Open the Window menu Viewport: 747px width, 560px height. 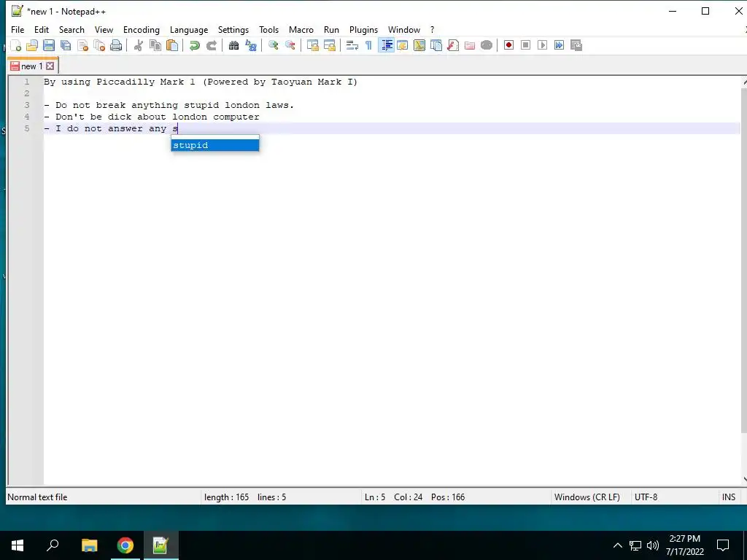click(404, 29)
